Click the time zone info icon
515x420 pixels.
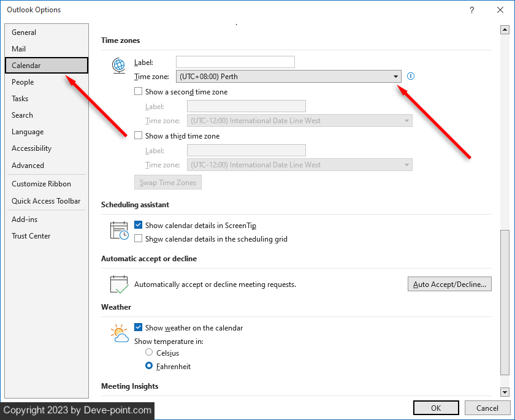coord(411,76)
